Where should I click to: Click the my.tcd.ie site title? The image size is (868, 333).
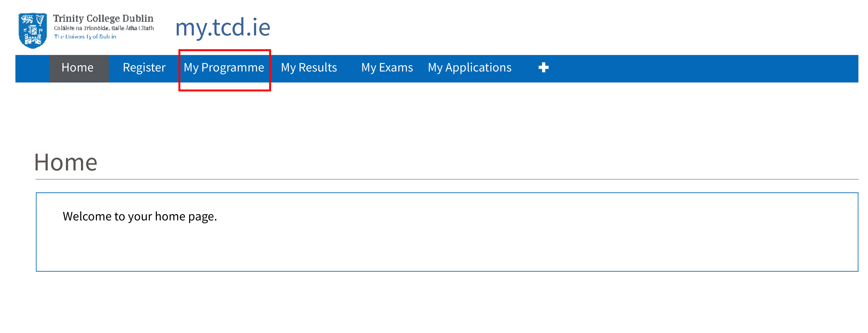coord(223,27)
